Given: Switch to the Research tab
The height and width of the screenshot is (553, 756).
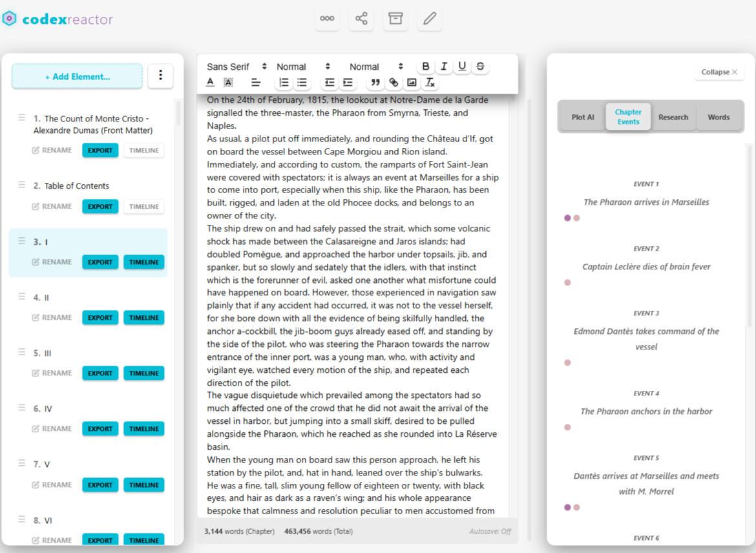Looking at the screenshot, I should [673, 117].
